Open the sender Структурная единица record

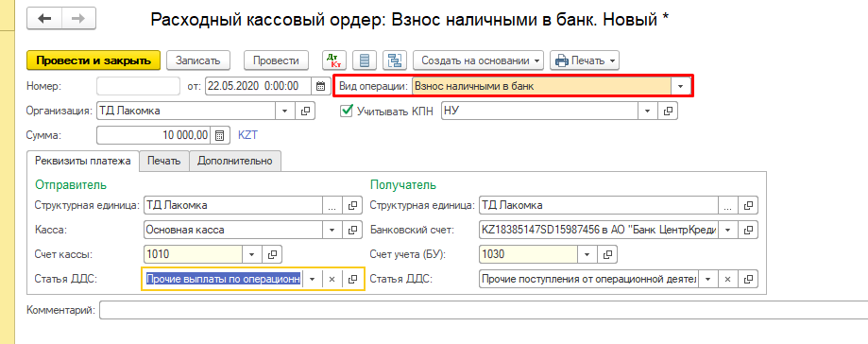pyautogui.click(x=352, y=205)
